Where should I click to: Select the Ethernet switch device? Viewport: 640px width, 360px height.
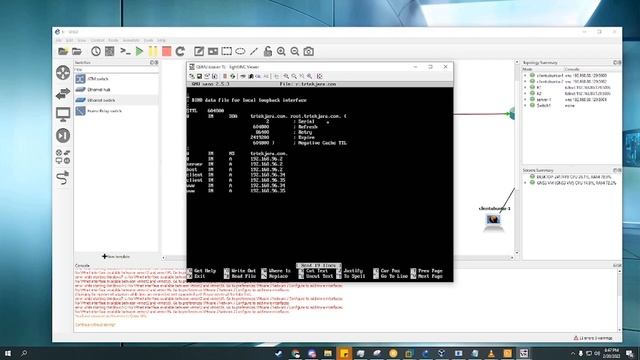click(x=116, y=100)
